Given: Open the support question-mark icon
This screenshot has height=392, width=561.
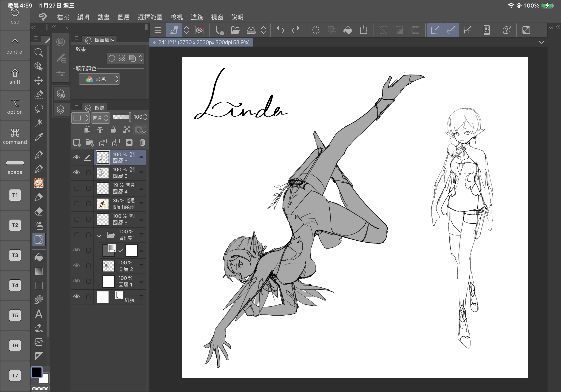Looking at the screenshot, I should [506, 30].
